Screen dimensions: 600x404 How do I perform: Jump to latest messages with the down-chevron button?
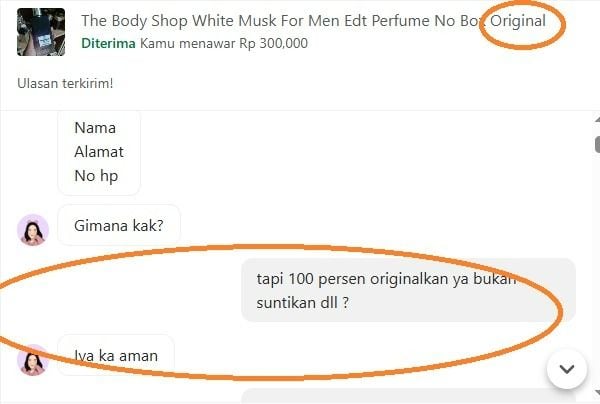coord(567,369)
